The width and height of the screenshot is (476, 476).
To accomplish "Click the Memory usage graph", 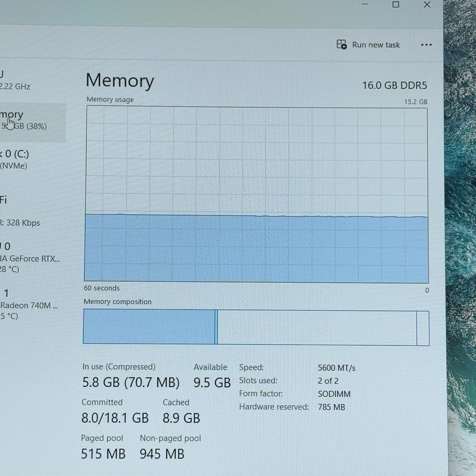I will [257, 194].
